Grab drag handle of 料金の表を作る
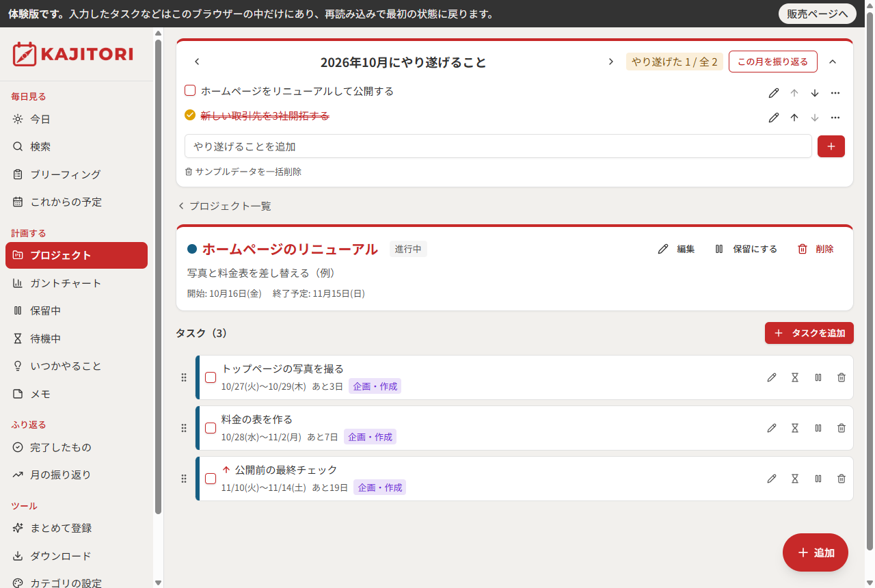The height and width of the screenshot is (588, 875). pos(184,428)
